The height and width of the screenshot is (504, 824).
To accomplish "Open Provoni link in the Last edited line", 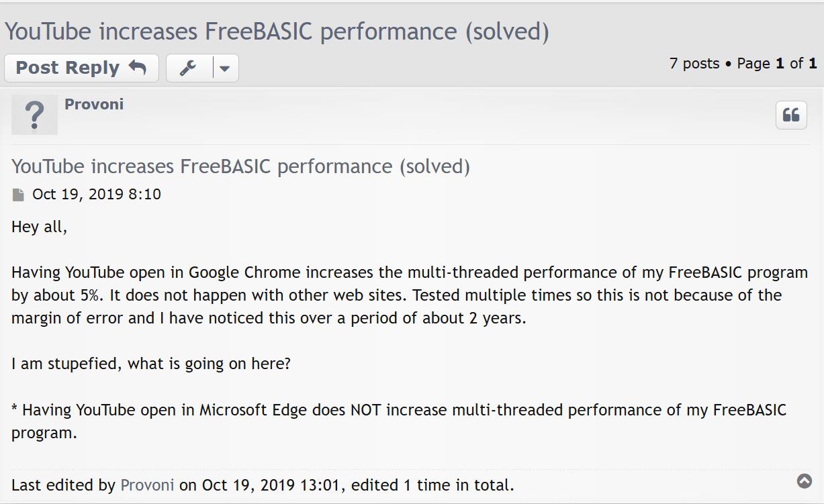I will point(147,485).
